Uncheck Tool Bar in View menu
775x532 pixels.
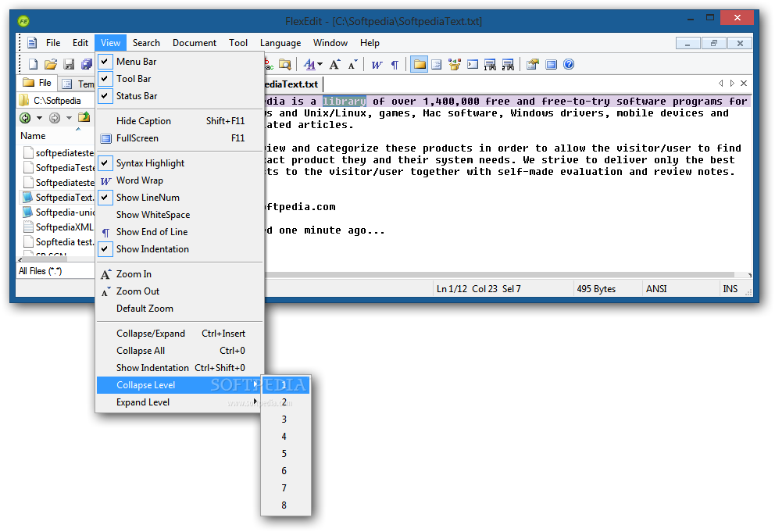point(180,79)
